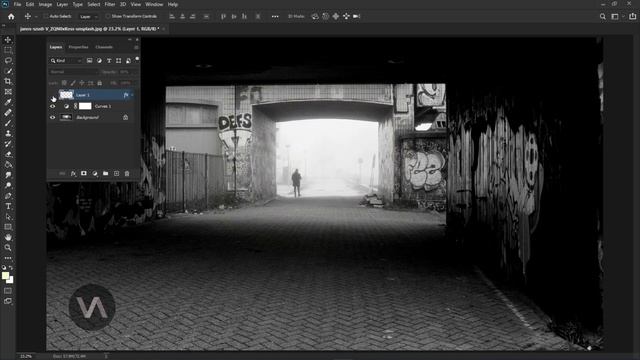Open the File menu
This screenshot has height=360, width=640.
click(x=17, y=4)
